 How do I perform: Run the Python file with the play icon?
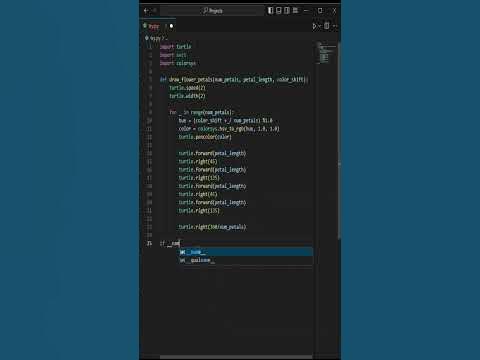point(314,26)
